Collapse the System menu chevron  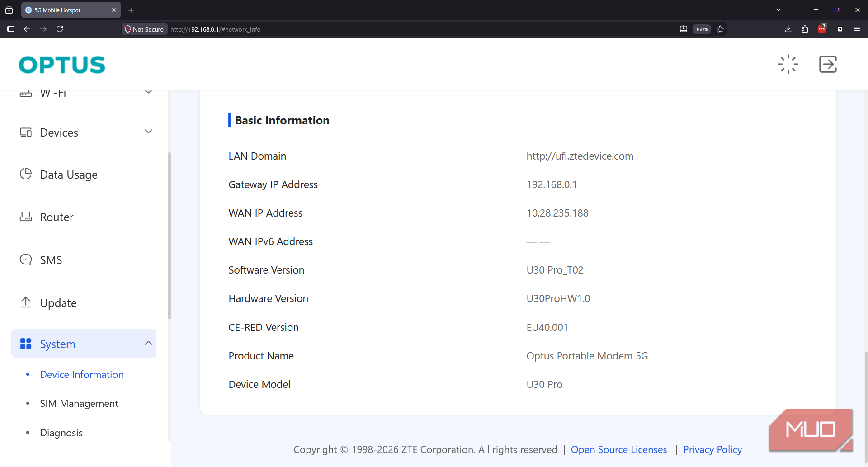pyautogui.click(x=148, y=343)
